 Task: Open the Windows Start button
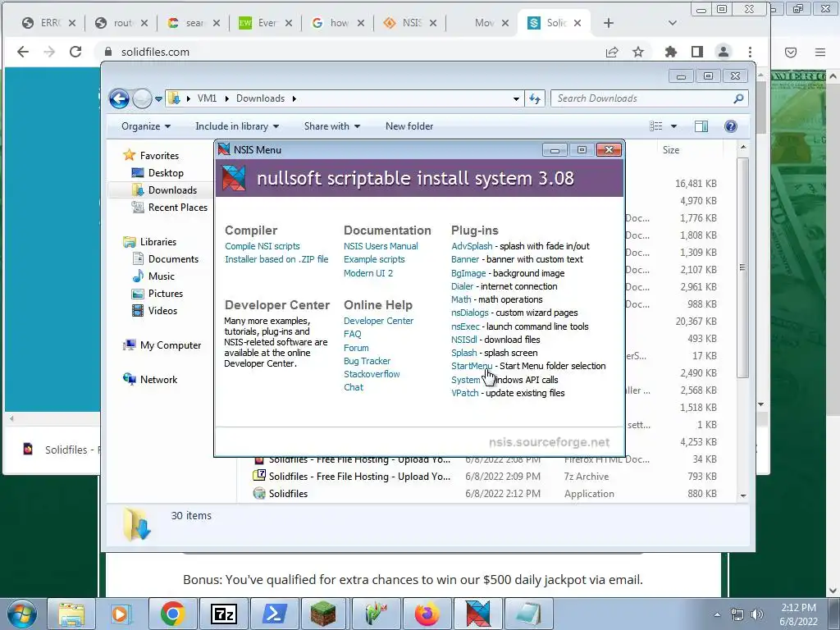coord(21,614)
